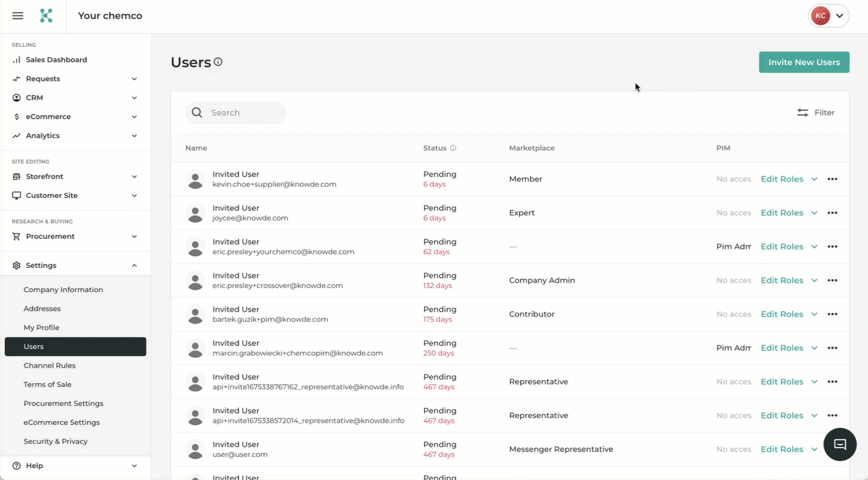Click the Knowde logo icon
The height and width of the screenshot is (480, 868).
[x=46, y=16]
